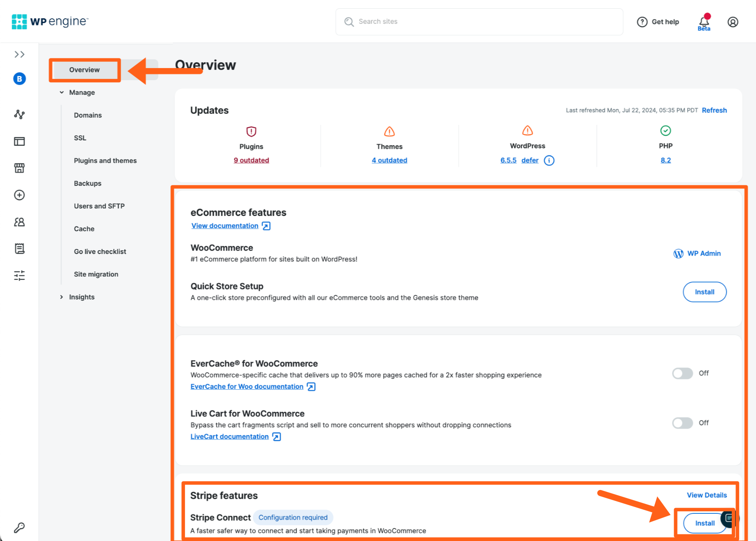756x541 pixels.
Task: Install Stripe Connect
Action: 705,523
